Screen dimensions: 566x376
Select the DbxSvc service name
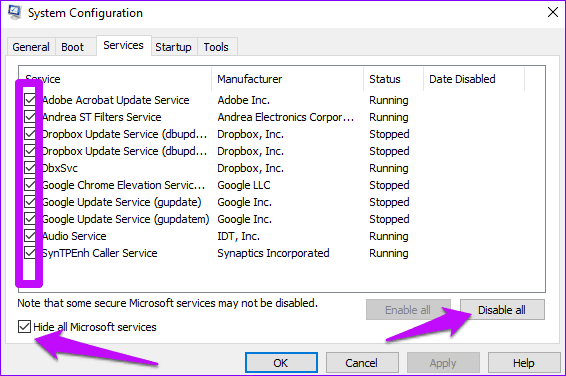coord(60,168)
